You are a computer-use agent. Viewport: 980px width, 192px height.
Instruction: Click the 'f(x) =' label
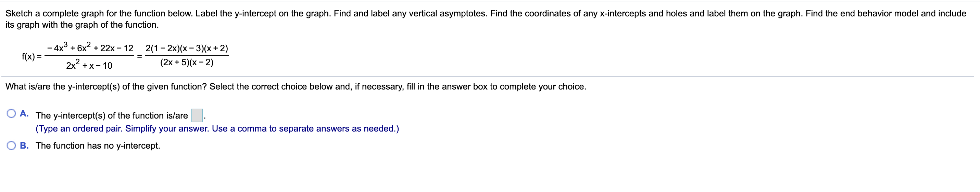click(32, 56)
